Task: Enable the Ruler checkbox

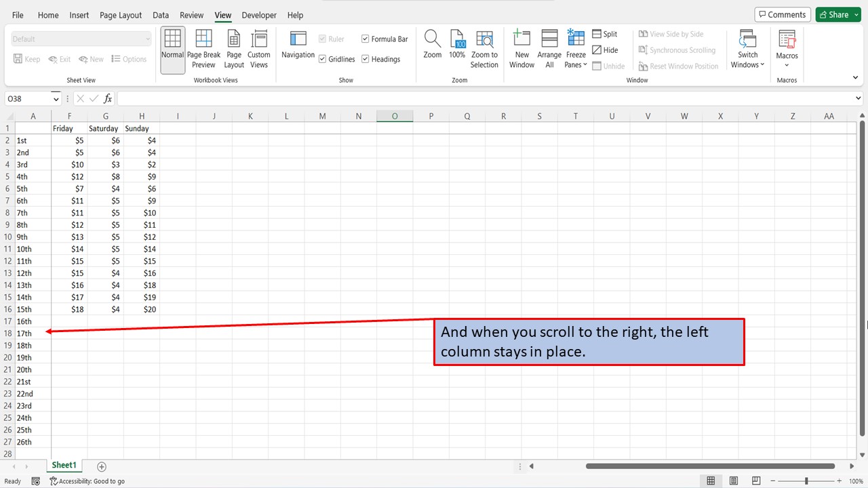Action: (x=323, y=39)
